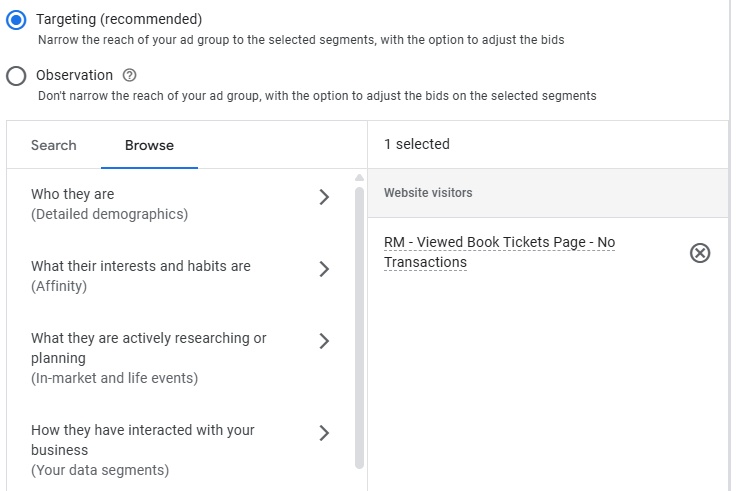Open What their interests and habits are
Screen dimensions: 736x491
(x=180, y=276)
